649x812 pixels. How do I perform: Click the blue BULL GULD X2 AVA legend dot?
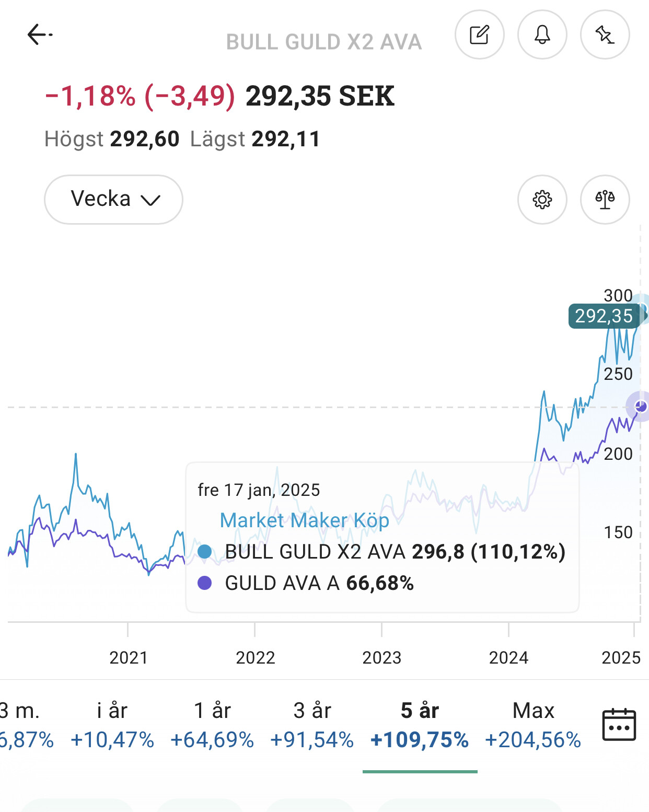pyautogui.click(x=205, y=552)
